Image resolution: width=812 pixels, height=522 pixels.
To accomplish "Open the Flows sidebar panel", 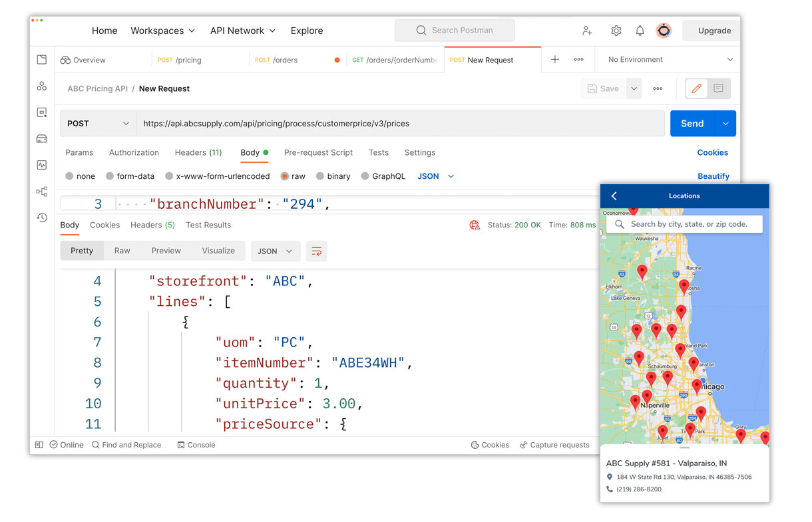I will pyautogui.click(x=41, y=192).
